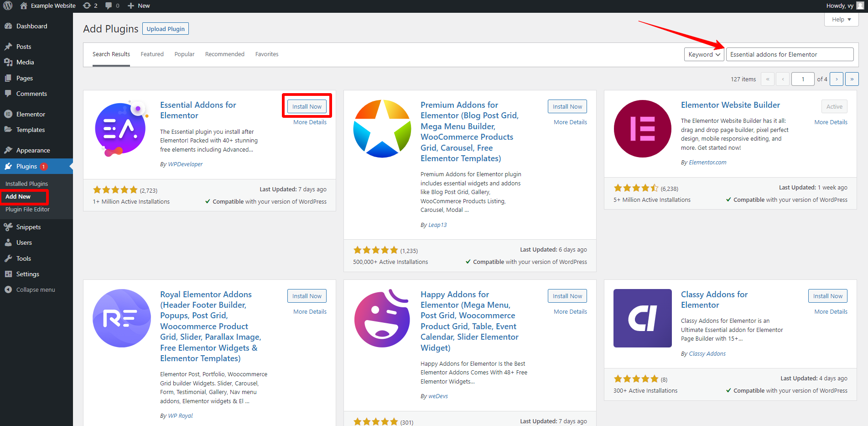
Task: Click the Users icon in sidebar
Action: point(8,242)
